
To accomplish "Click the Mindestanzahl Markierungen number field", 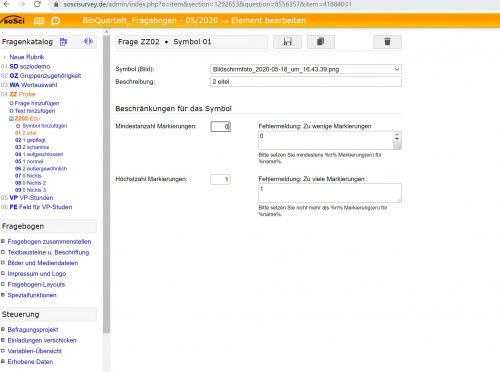I will 220,126.
